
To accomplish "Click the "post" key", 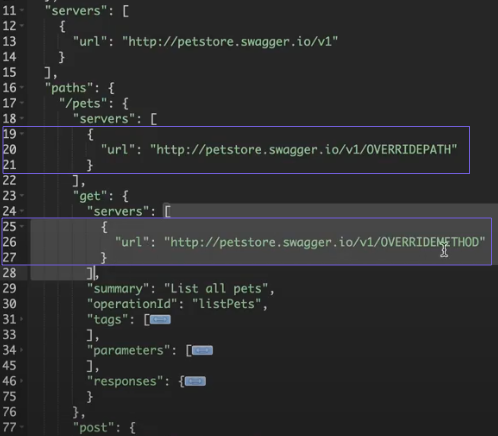I will pyautogui.click(x=93, y=428).
